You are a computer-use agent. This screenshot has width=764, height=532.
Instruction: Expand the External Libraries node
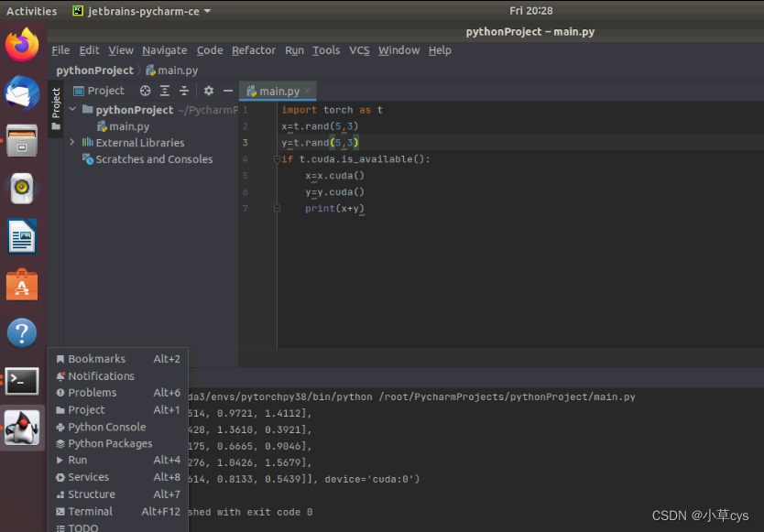coord(71,142)
